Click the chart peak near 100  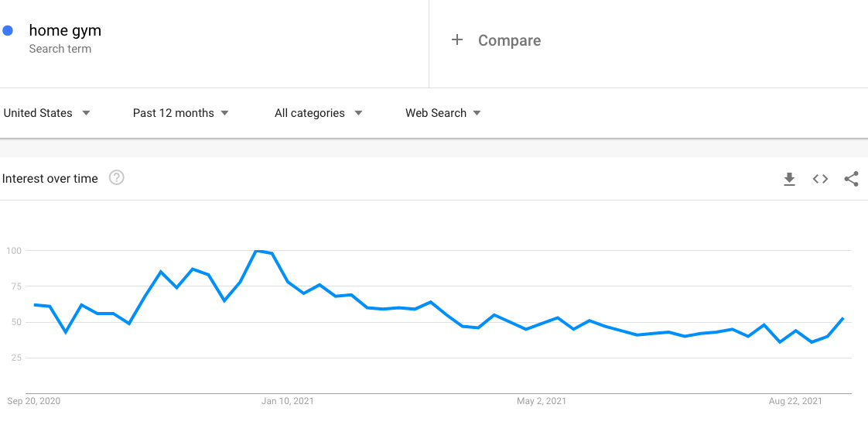tap(256, 251)
